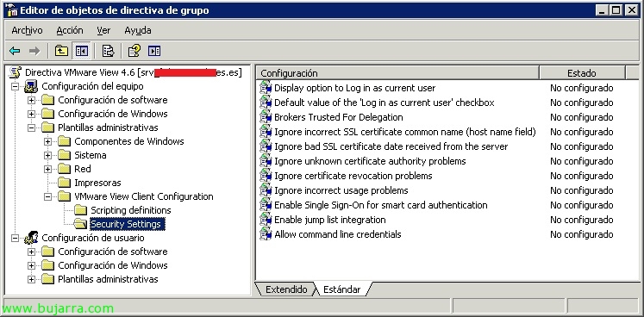This screenshot has width=644, height=317.
Task: Collapse the Configuración del equipo node
Action: click(16, 87)
